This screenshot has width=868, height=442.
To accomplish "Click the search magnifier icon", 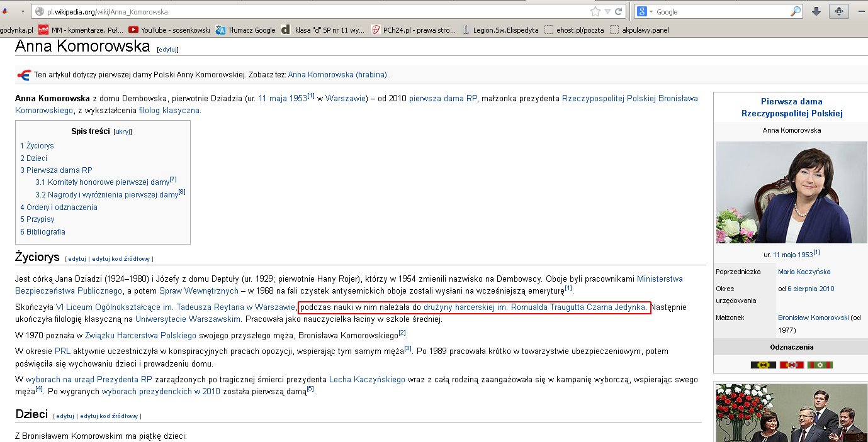I will point(796,11).
